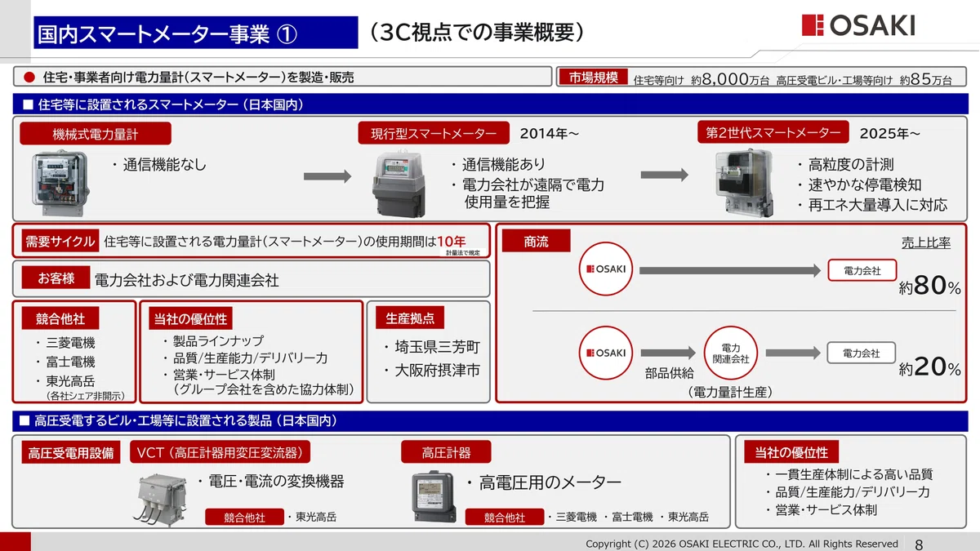Viewport: 980px width, 551px height.
Task: Click the 機械式電力量計 label
Action: (x=96, y=134)
